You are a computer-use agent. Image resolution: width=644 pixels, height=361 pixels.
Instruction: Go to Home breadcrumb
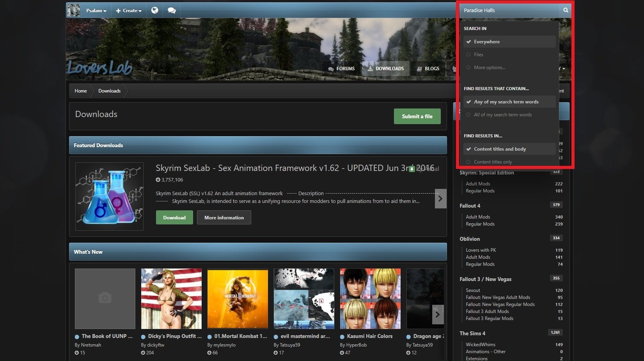[81, 91]
